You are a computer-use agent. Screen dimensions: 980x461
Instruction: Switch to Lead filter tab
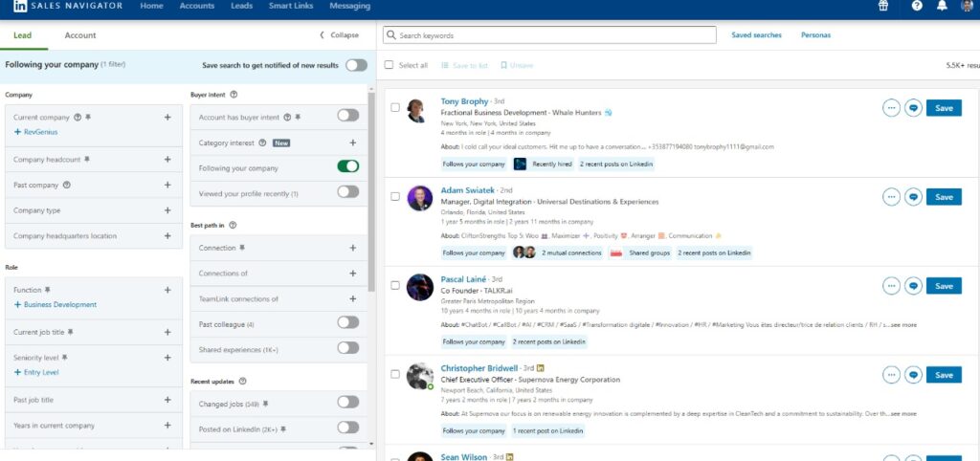23,35
